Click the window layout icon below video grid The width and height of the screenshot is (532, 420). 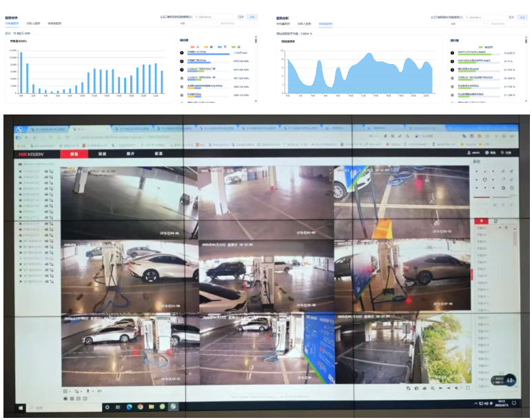tap(65, 391)
